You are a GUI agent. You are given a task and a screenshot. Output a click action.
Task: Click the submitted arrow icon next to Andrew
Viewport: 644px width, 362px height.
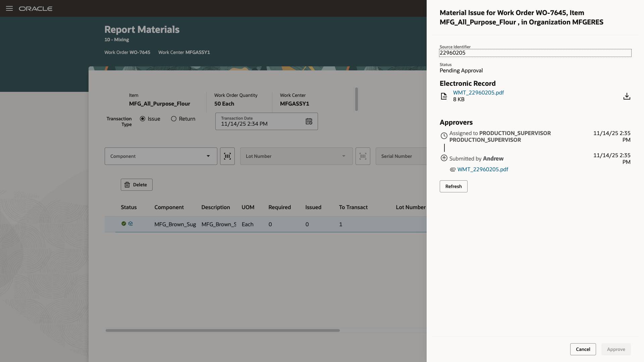pos(444,158)
